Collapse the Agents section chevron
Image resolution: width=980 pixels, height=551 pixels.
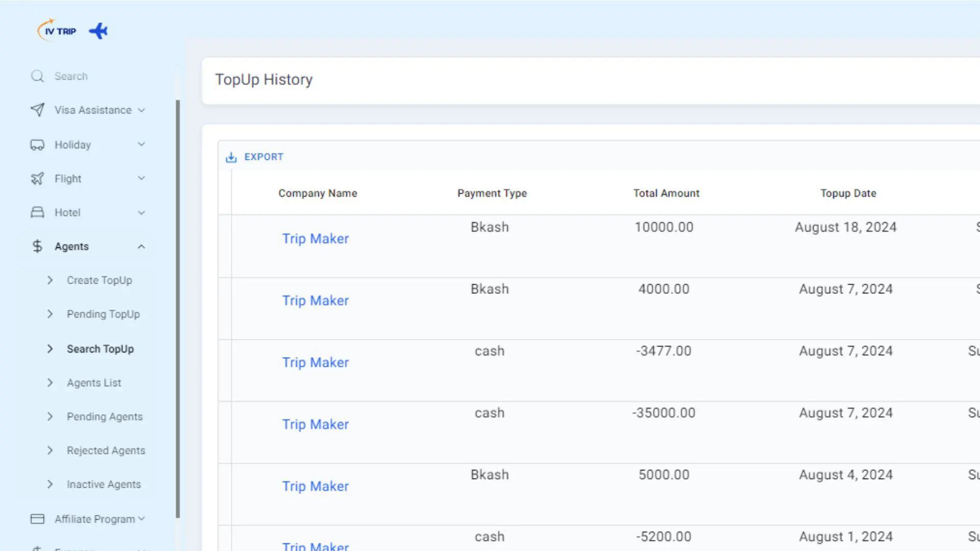(141, 247)
